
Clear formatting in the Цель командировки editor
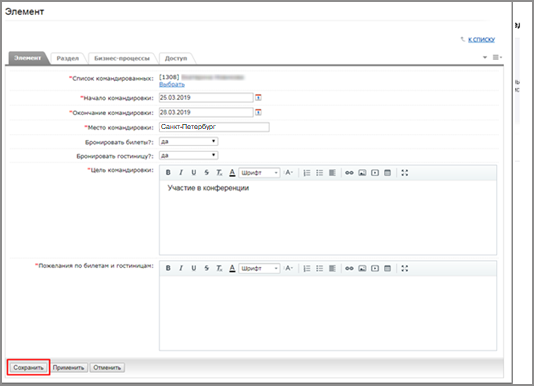[x=219, y=173]
